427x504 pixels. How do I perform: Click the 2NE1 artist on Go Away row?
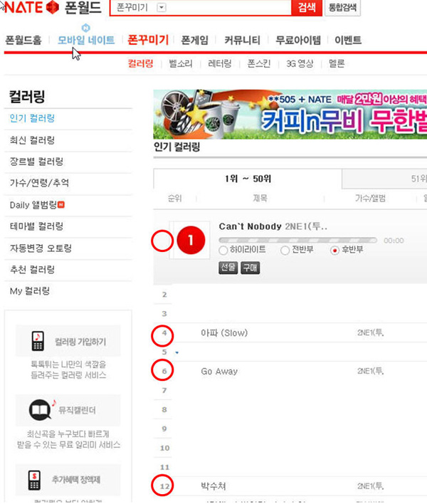(x=371, y=372)
